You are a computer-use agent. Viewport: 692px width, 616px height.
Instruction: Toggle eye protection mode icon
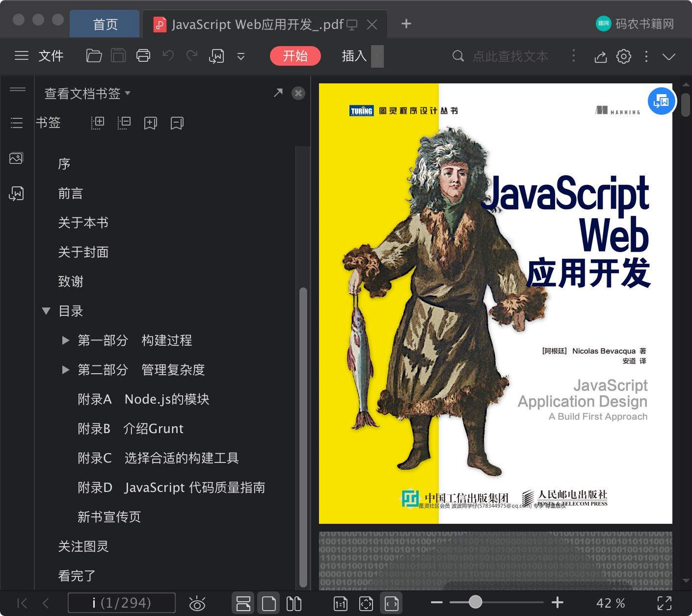197,604
